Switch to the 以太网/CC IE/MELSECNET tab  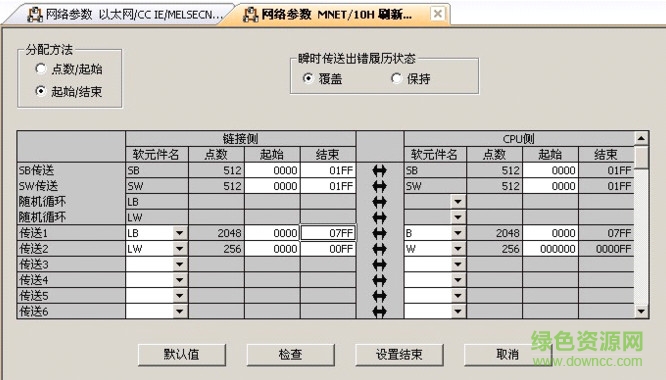pos(125,14)
